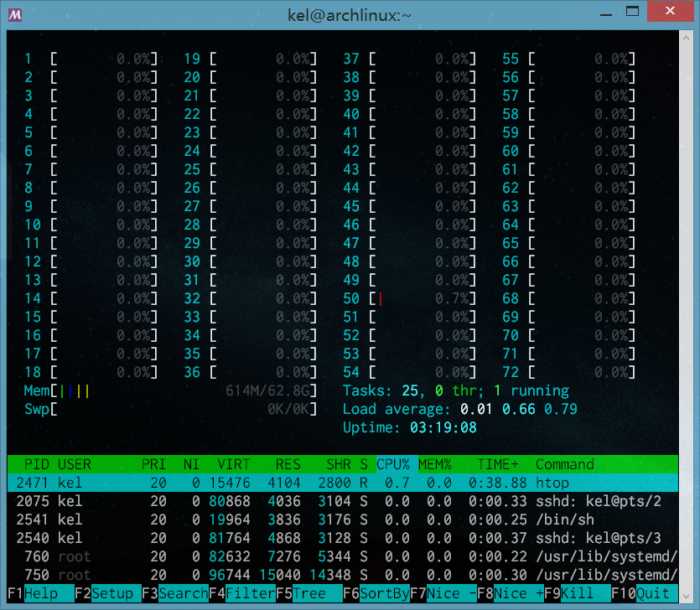Maximize the terminal window
The image size is (700, 610).
pos(632,11)
